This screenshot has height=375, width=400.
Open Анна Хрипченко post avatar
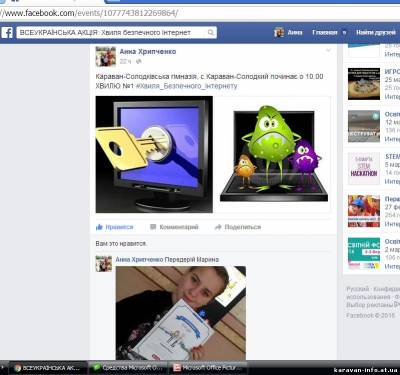[106, 57]
